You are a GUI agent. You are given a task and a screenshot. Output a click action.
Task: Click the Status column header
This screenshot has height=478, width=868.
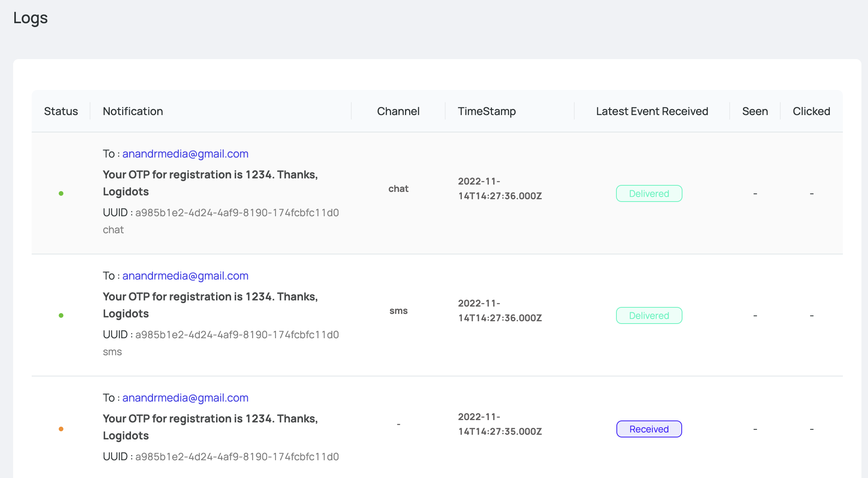tap(61, 111)
